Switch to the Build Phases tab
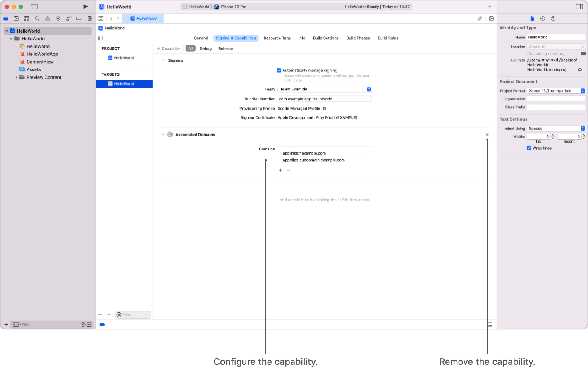 tap(358, 38)
